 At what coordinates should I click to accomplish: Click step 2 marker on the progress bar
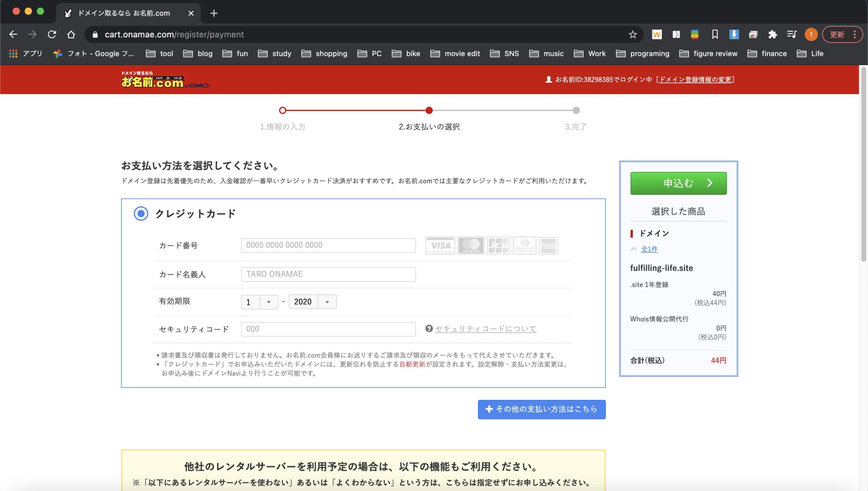point(429,110)
